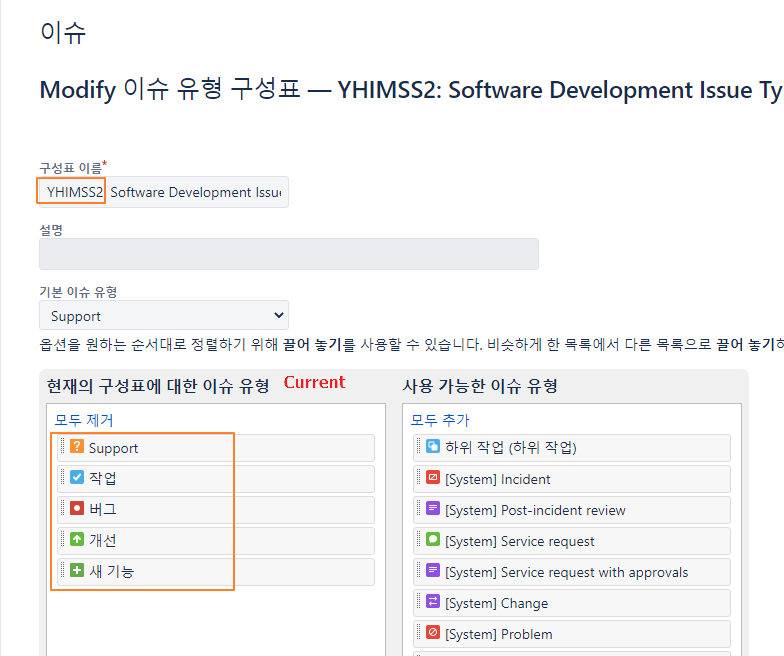784x656 pixels.
Task: Click the 모두 추가 link
Action: point(440,420)
